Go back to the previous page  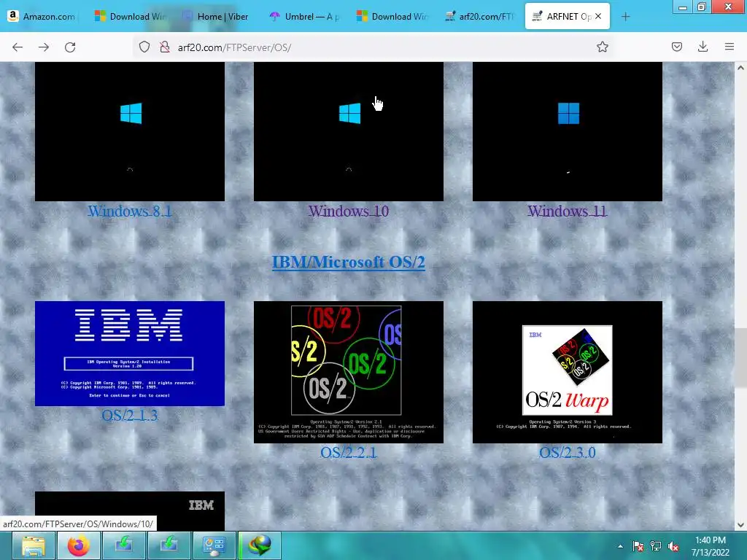[x=18, y=47]
